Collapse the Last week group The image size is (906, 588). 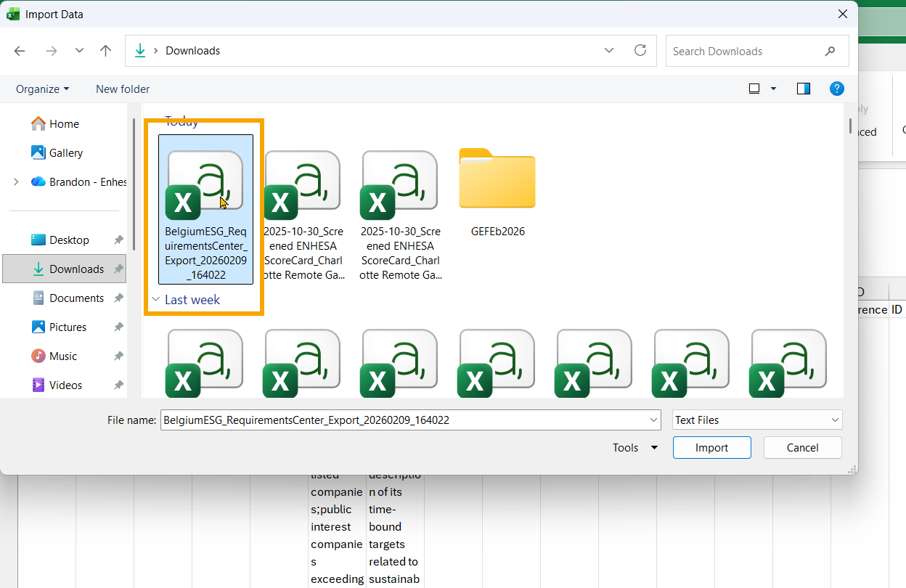[x=155, y=299]
